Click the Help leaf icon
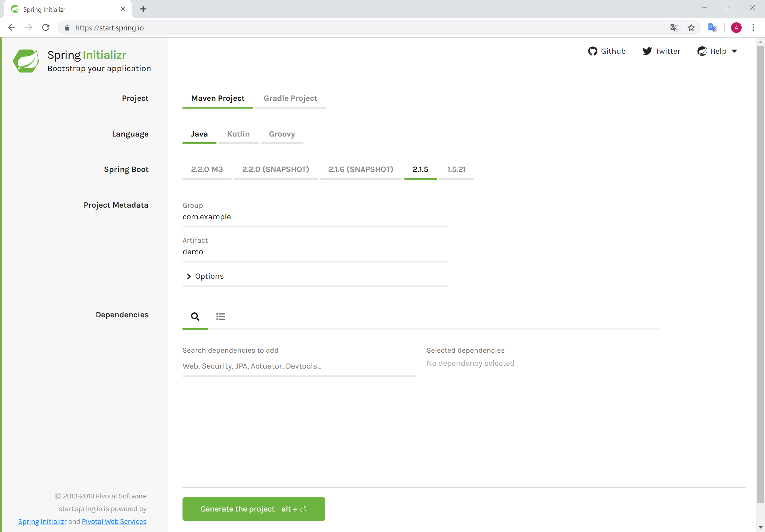Viewport: 765px width, 532px height. click(702, 51)
